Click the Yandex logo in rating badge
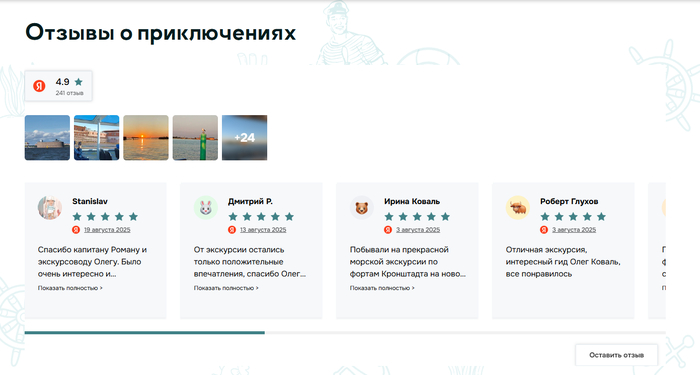 coord(39,86)
